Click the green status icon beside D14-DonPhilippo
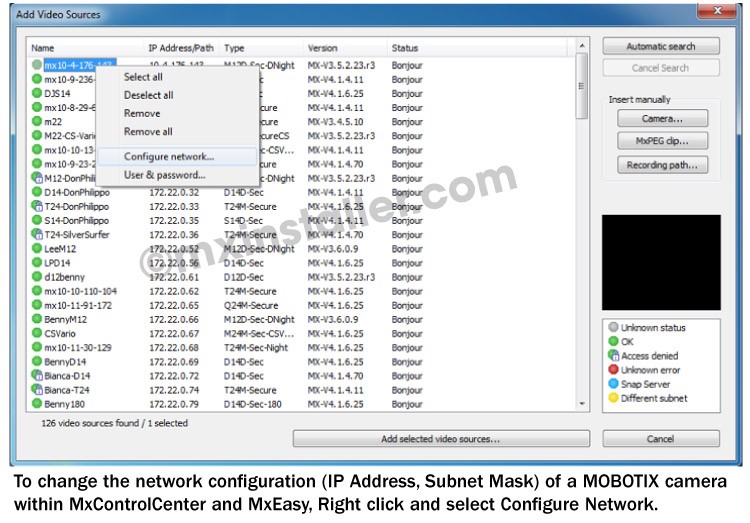The width and height of the screenshot is (750, 523). pyautogui.click(x=37, y=191)
